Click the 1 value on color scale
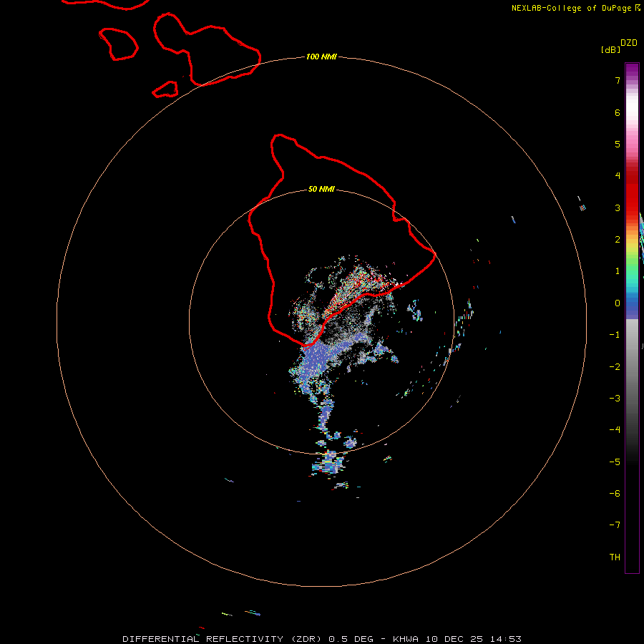The image size is (644, 644). [x=618, y=271]
